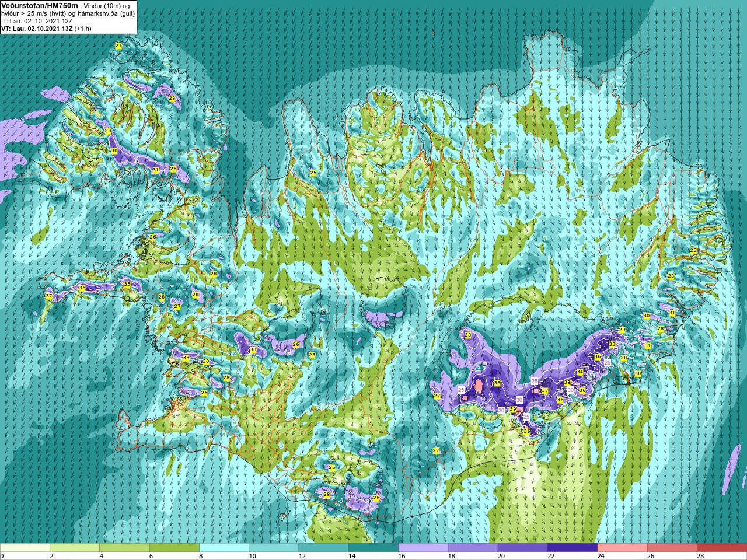The width and height of the screenshot is (747, 560).
Task: Click the legend scale value '8'
Action: coord(200,556)
